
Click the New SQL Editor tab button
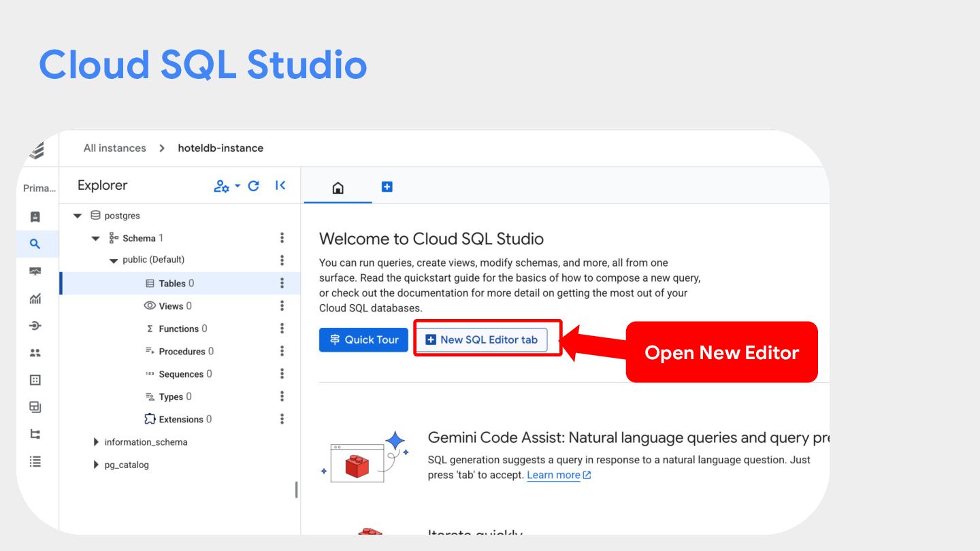point(481,339)
